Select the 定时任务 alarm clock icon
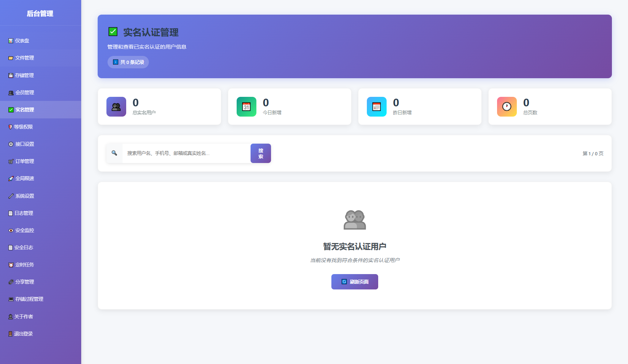 10,265
